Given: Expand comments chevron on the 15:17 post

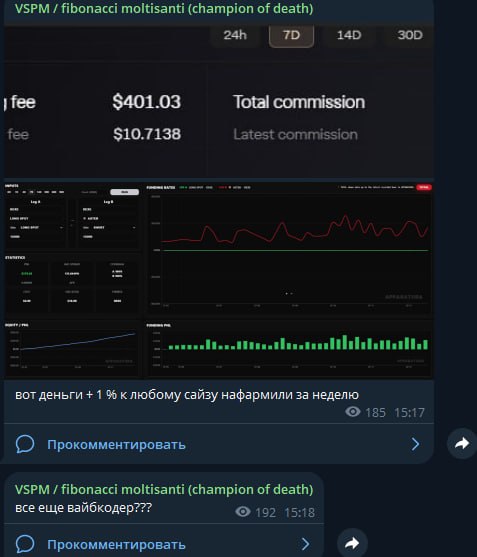Looking at the screenshot, I should [x=415, y=444].
